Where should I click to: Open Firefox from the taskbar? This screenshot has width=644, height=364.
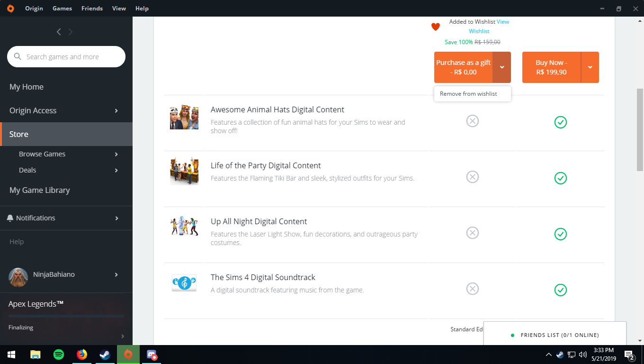(x=82, y=355)
